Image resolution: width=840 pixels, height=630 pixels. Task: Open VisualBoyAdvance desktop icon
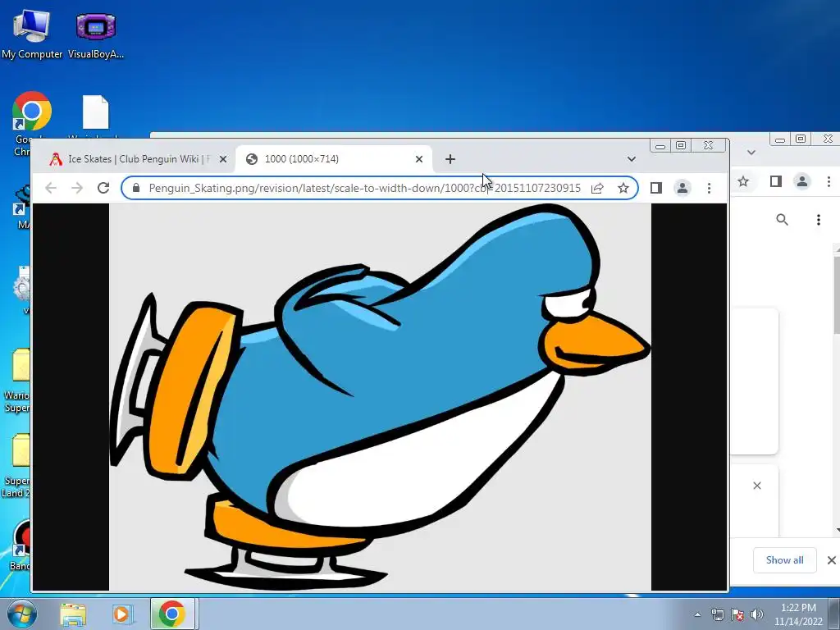pos(96,33)
